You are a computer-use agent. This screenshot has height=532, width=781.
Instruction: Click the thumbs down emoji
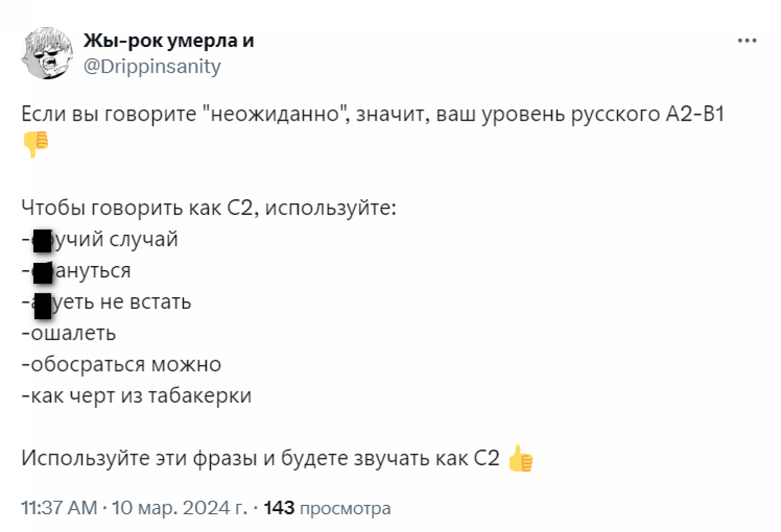pos(36,144)
